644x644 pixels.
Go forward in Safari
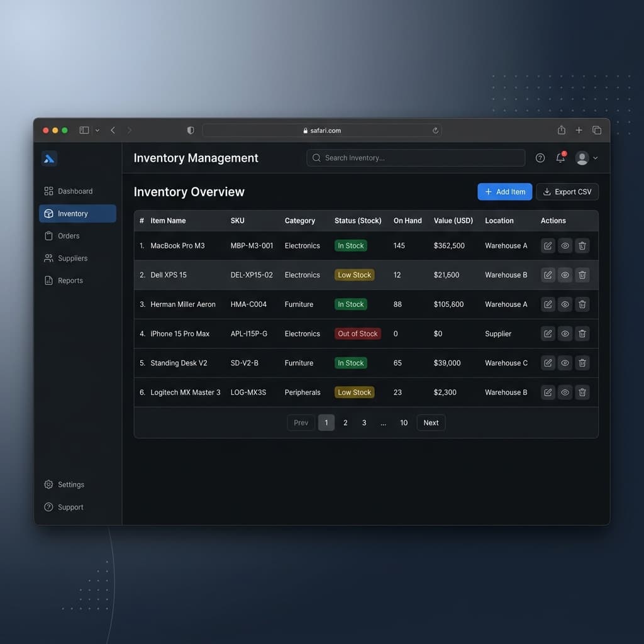point(130,130)
